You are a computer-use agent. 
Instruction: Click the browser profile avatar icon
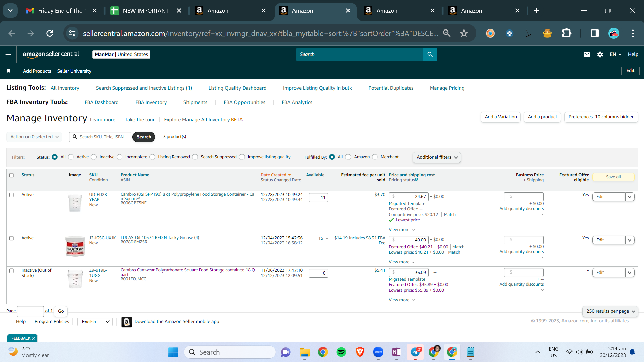pos(614,33)
